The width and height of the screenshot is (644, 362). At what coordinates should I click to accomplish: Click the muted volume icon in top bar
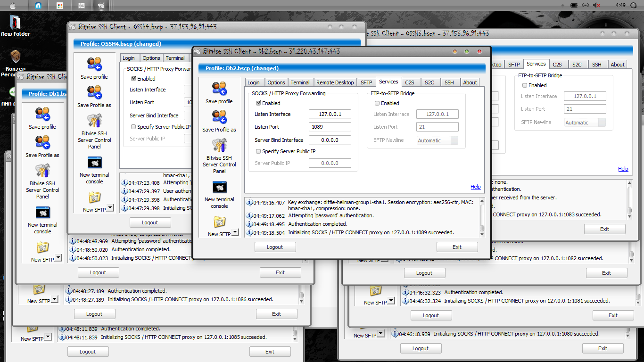coord(597,5)
